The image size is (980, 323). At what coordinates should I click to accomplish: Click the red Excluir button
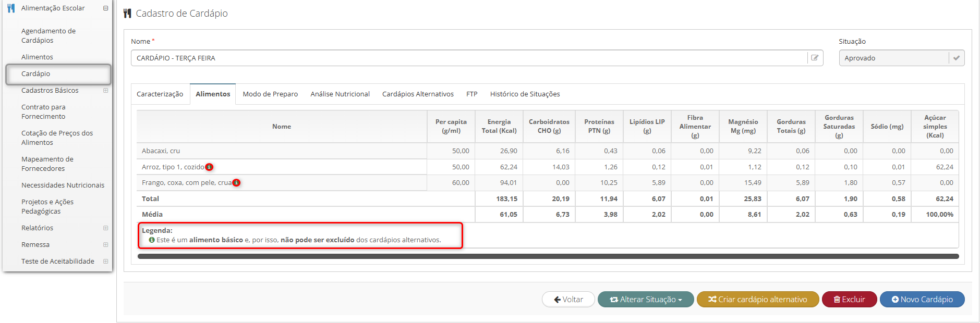(850, 300)
